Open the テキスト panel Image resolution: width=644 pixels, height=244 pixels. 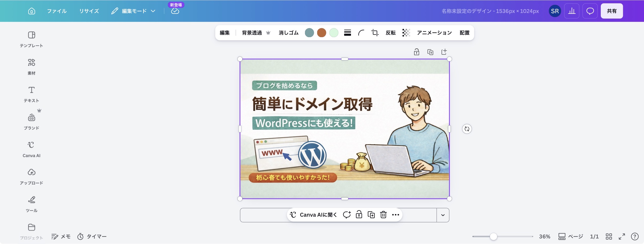click(32, 94)
